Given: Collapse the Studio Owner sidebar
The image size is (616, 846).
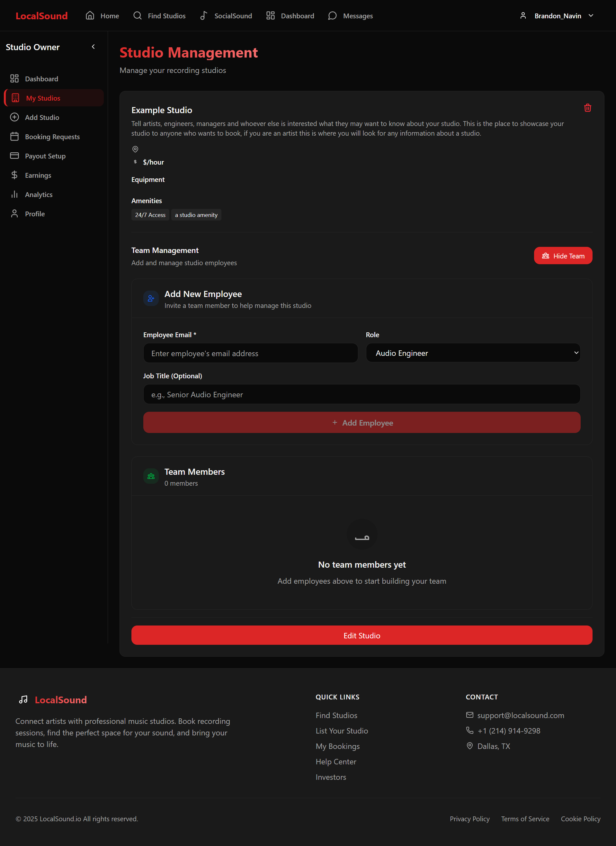Looking at the screenshot, I should click(x=93, y=47).
